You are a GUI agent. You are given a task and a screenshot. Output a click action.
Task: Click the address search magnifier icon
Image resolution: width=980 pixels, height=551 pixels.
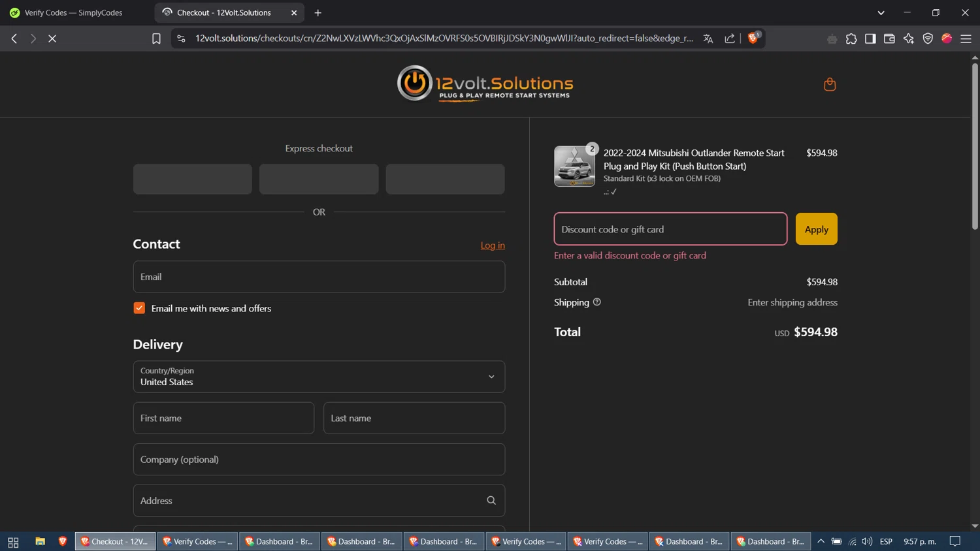(491, 501)
